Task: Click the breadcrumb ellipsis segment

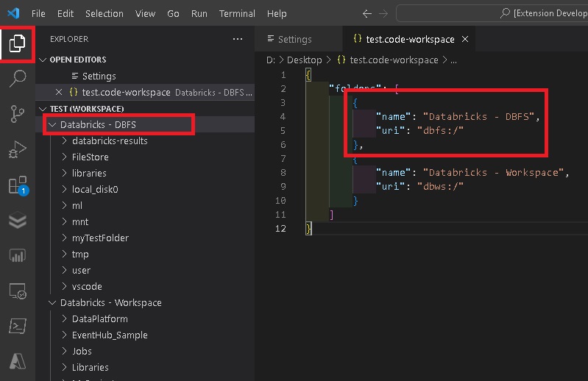Action: [453, 60]
